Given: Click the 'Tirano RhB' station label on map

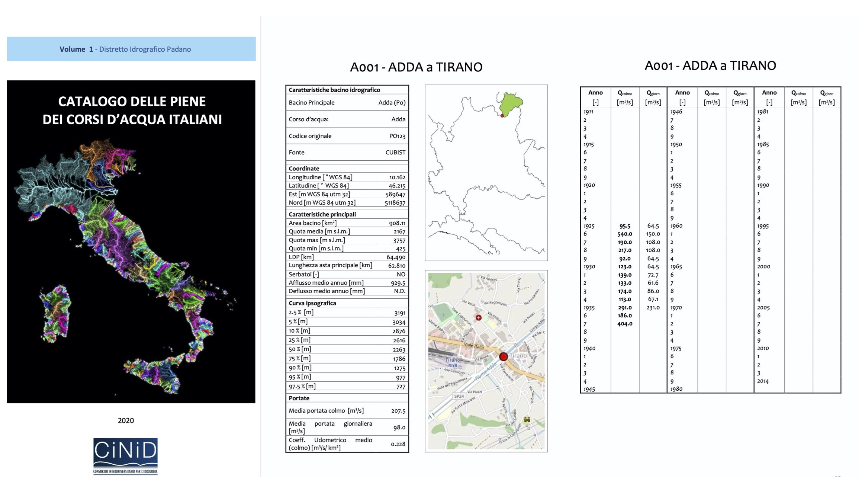Looking at the screenshot, I should (453, 362).
